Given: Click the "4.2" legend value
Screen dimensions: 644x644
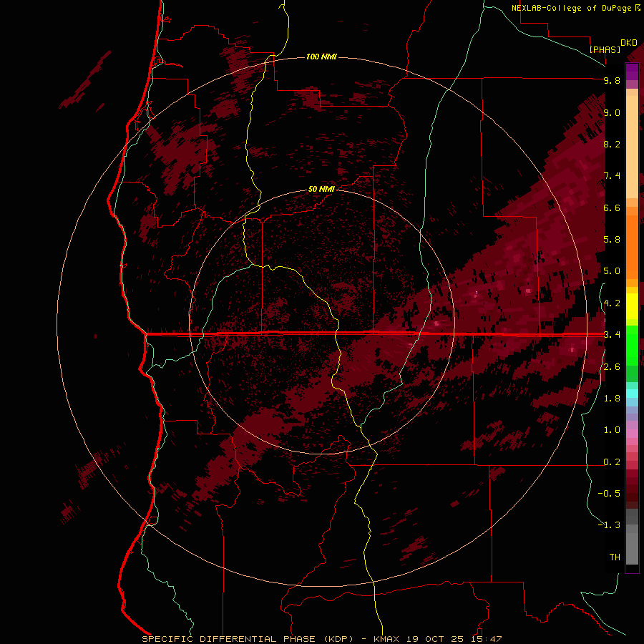Looking at the screenshot, I should [612, 303].
